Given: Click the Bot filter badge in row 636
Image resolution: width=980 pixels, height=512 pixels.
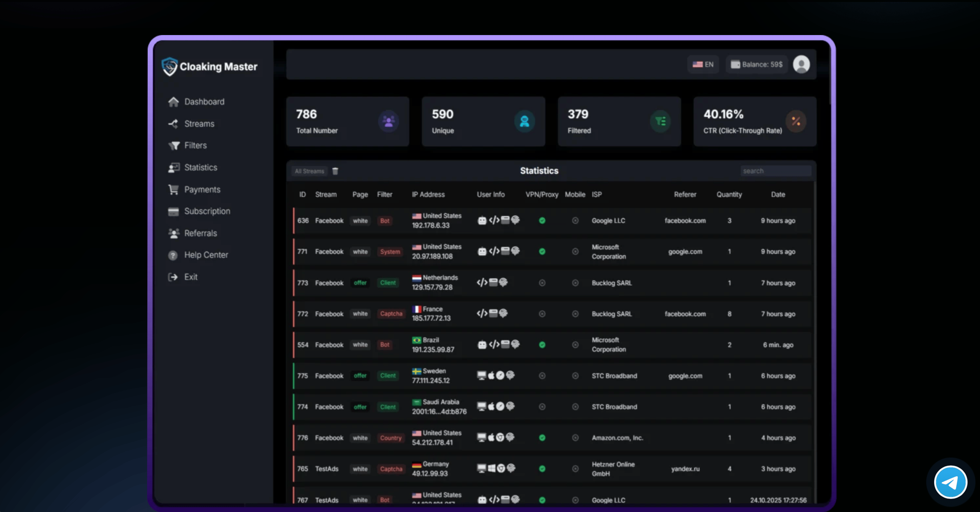Looking at the screenshot, I should pos(385,221).
